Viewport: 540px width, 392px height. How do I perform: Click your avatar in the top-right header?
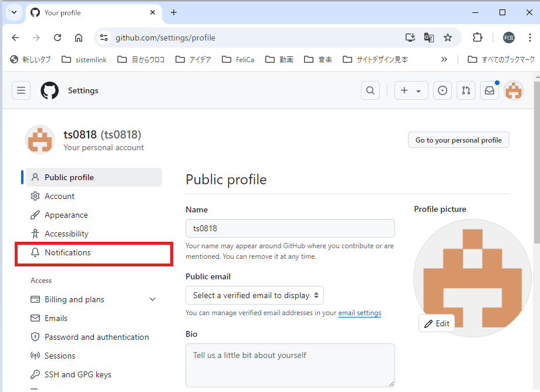(513, 90)
